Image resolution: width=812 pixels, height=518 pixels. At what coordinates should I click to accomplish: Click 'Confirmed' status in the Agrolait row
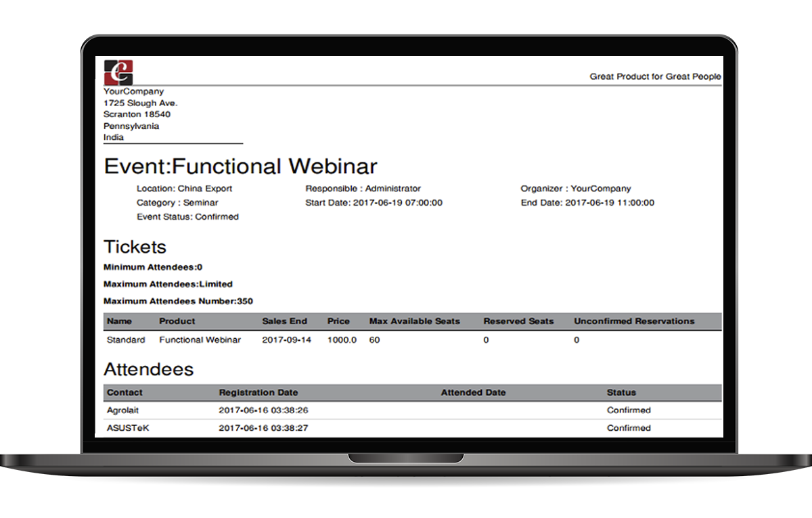[629, 410]
